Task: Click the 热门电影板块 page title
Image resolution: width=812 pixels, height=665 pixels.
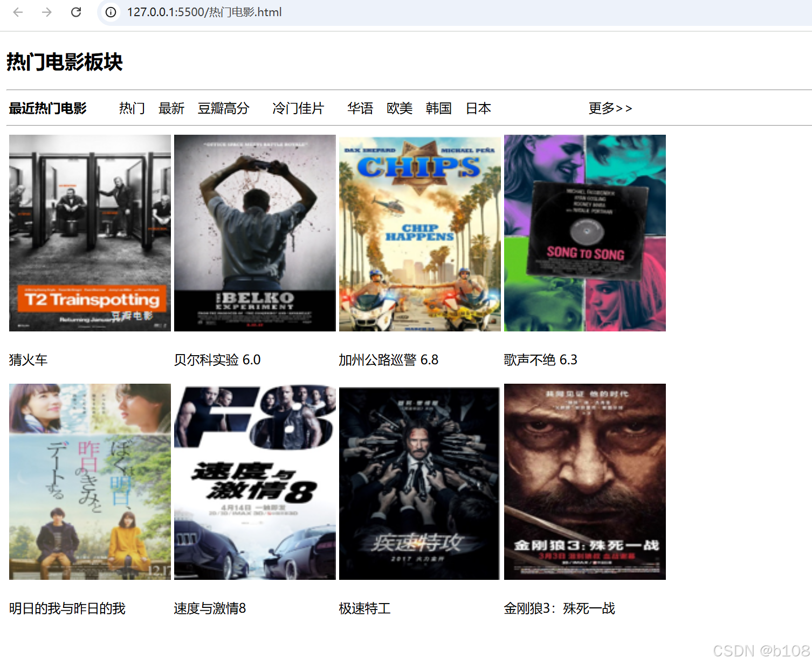Action: coord(65,62)
